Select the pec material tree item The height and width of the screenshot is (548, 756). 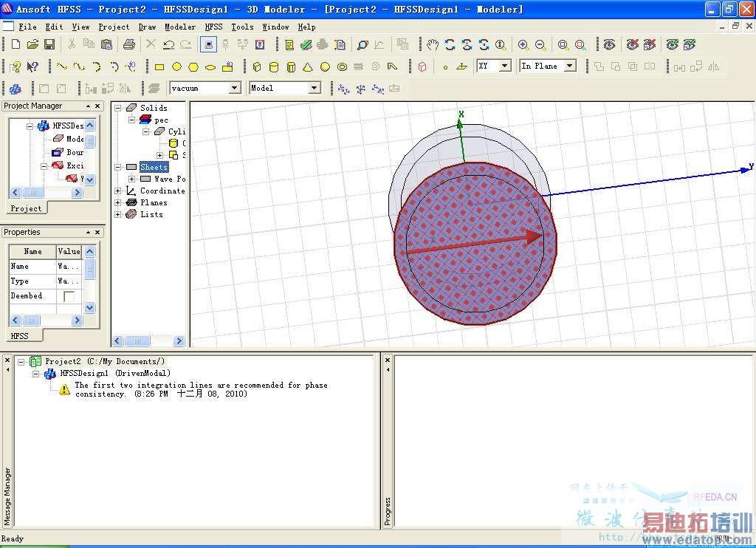tap(161, 120)
